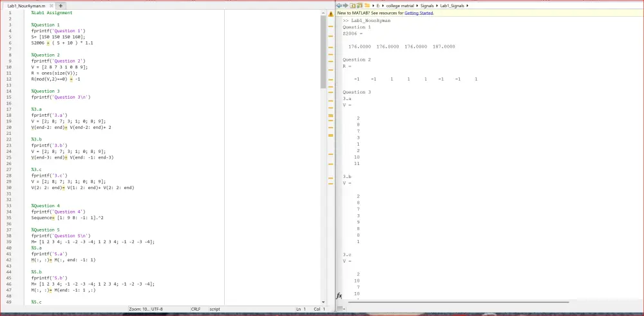Open the Signals folder in path bar
644x316 pixels.
point(427,6)
